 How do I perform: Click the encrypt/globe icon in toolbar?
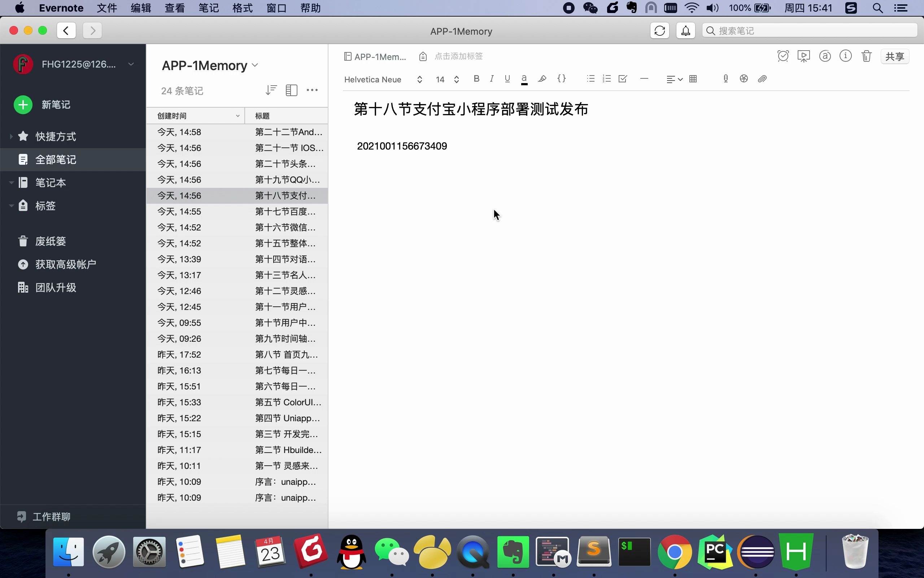coord(744,79)
